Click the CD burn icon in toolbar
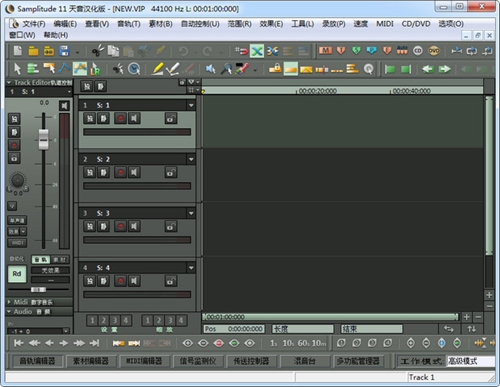This screenshot has width=500, height=387. [418, 51]
